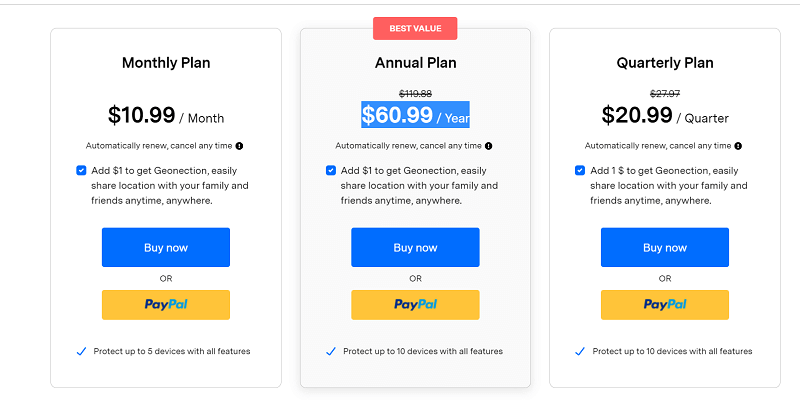Click info icon under Quarterly Plan auto-renew

(739, 146)
